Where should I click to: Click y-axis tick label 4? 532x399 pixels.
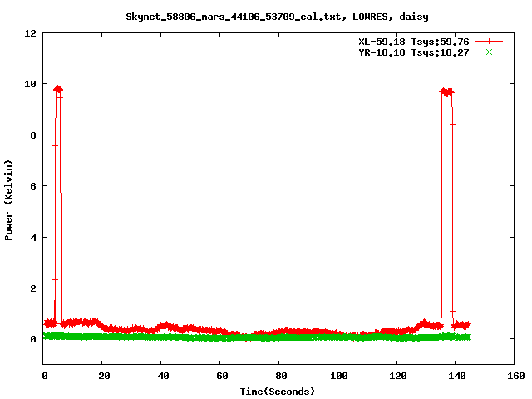click(33, 238)
